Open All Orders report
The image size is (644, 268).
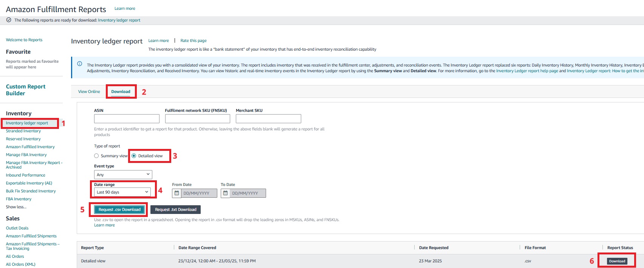[15, 256]
